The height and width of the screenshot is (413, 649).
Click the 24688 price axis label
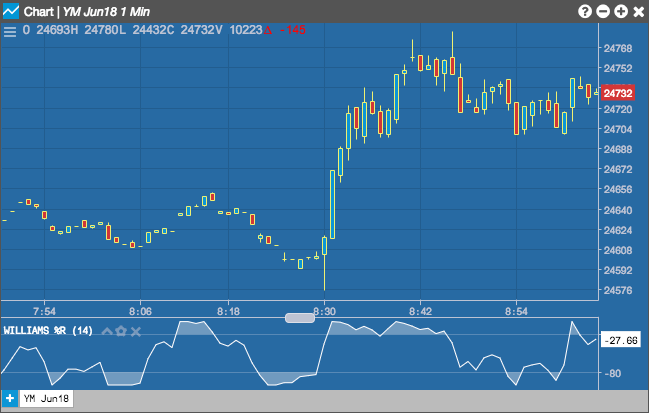pos(618,149)
